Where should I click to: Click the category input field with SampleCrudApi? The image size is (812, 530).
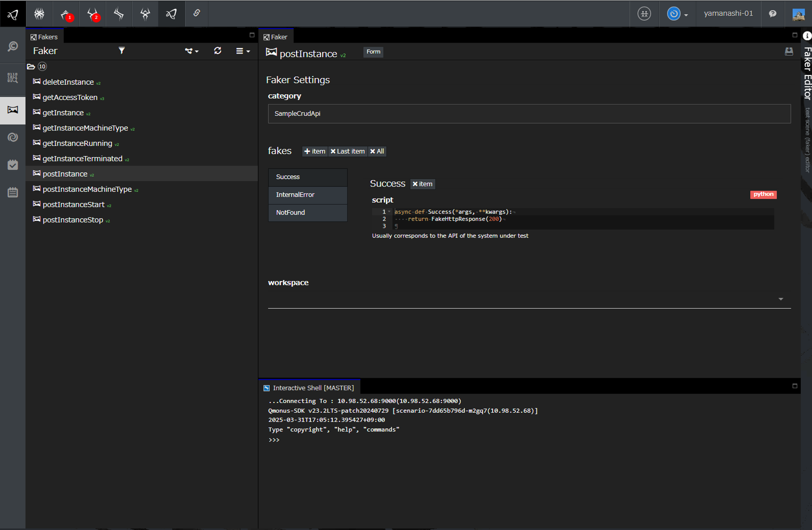pos(529,113)
